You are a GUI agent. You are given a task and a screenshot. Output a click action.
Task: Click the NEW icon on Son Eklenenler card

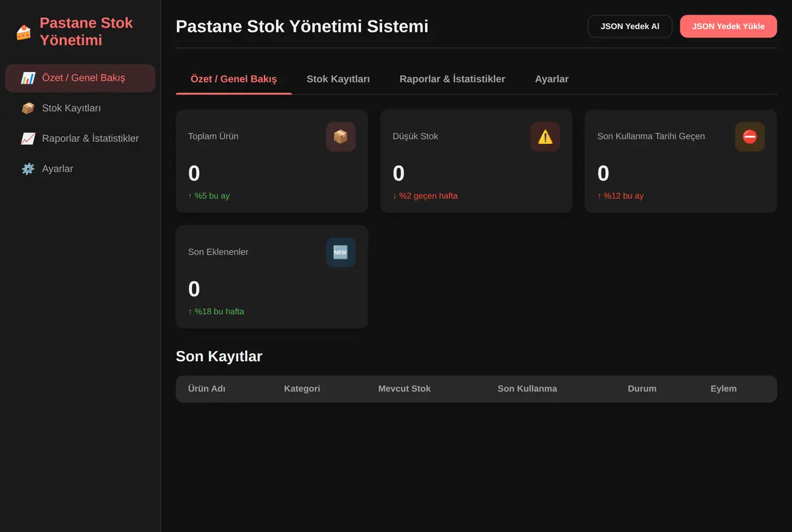[x=341, y=252]
